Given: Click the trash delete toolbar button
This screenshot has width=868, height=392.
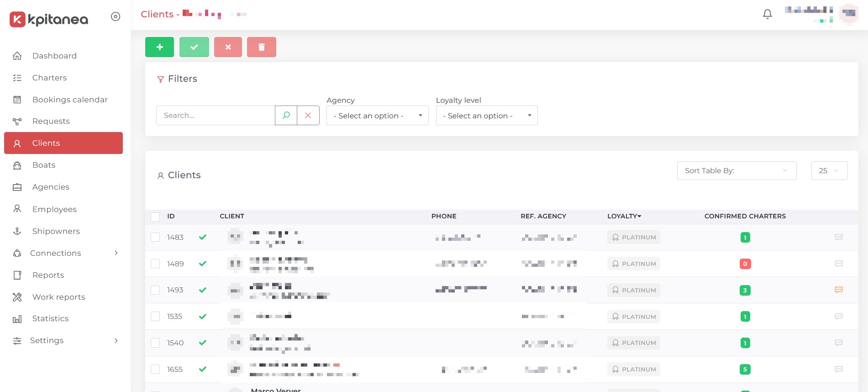Looking at the screenshot, I should 262,47.
